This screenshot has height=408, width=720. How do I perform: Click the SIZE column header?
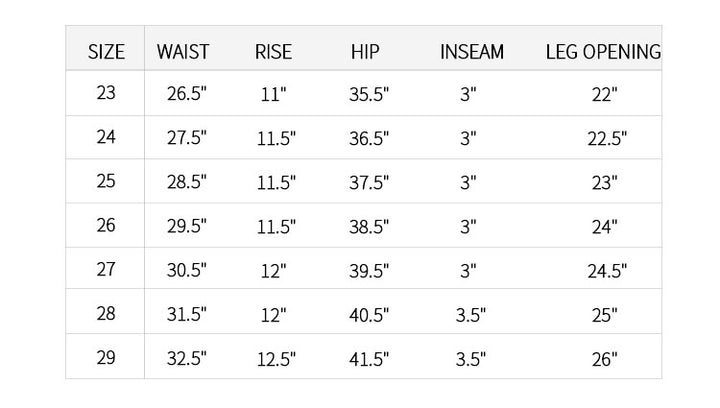(106, 51)
